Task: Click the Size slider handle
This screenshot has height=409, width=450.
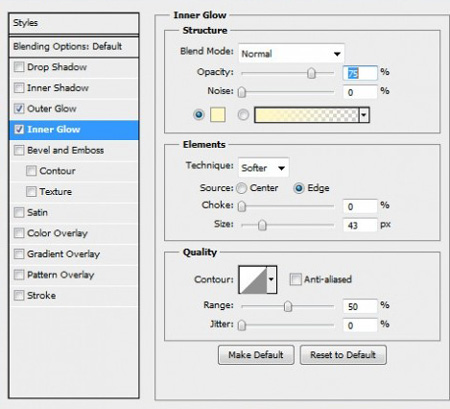Action: [x=262, y=225]
